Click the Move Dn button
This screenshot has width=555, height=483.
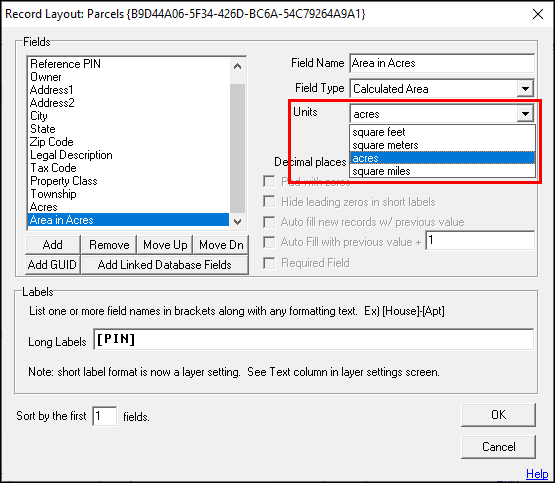point(221,245)
